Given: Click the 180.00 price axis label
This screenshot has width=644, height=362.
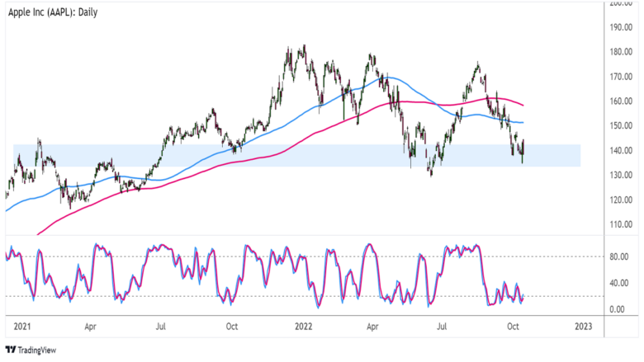Looking at the screenshot, I should point(621,52).
